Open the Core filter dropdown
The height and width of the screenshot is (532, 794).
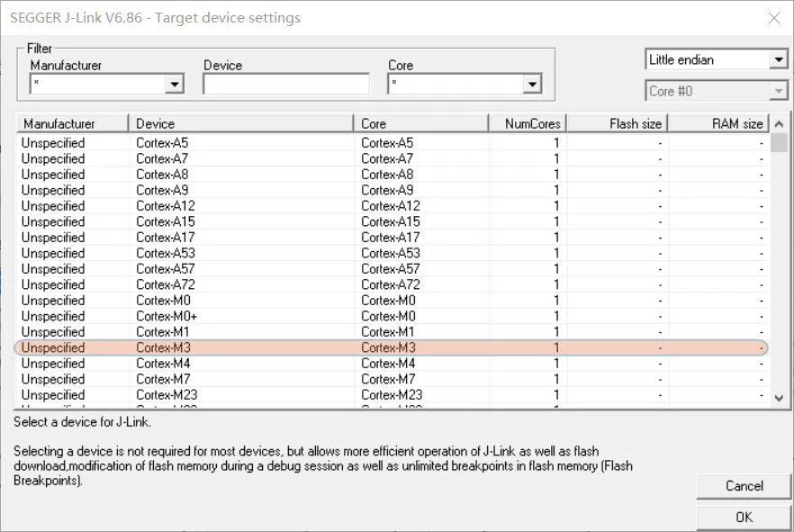point(532,84)
